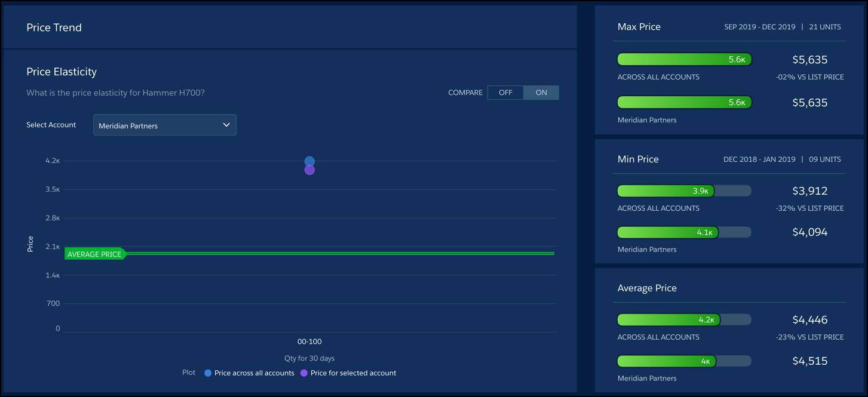868x397 pixels.
Task: Click 'Price for selected account' legend label
Action: tap(353, 373)
